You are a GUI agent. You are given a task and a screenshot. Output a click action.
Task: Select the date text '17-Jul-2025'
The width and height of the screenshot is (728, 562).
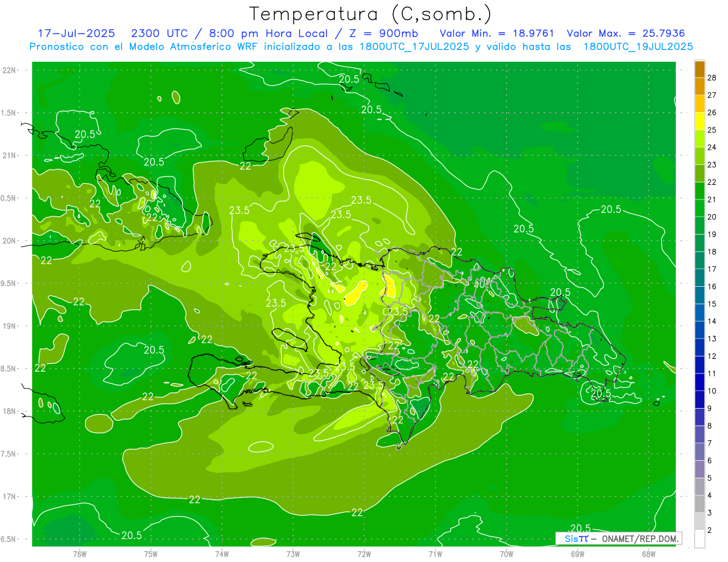[76, 33]
